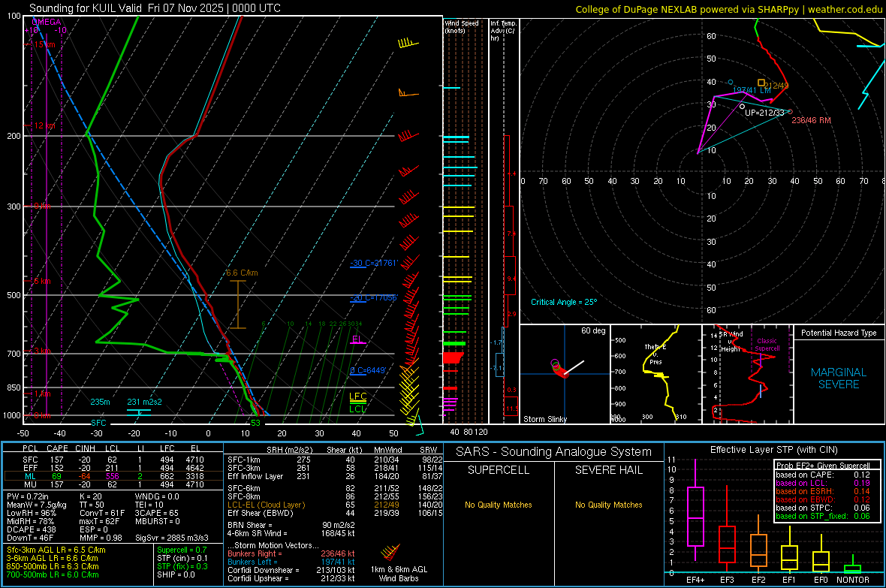This screenshot has height=588, width=886.
Task: Click the 'UP=212/33' hodograph label
Action: 764,113
